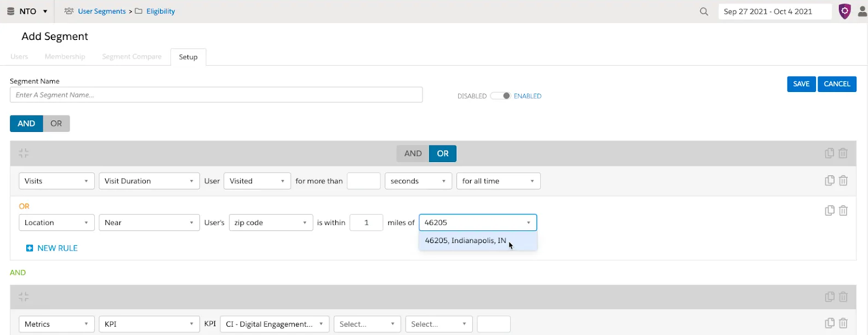The height and width of the screenshot is (335, 868).
Task: Go to User Segments breadcrumb
Action: click(x=102, y=11)
